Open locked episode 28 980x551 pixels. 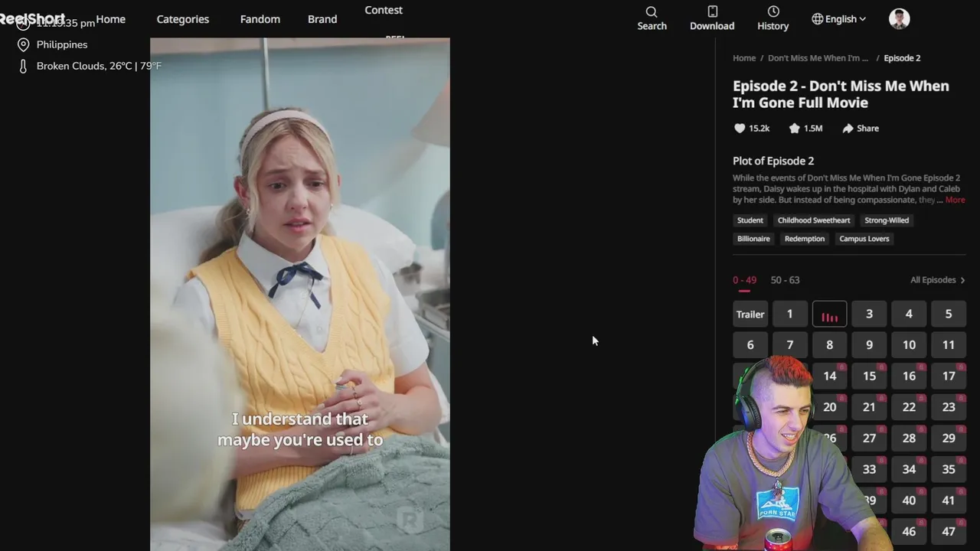click(x=909, y=439)
